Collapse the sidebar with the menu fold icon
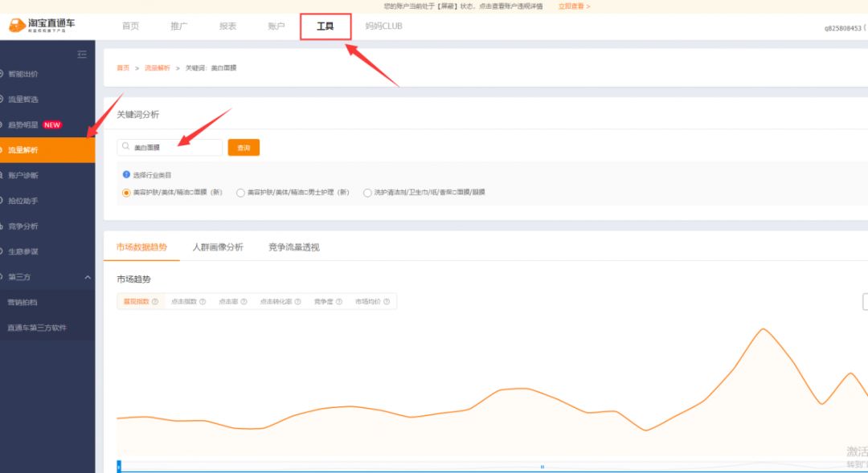The height and width of the screenshot is (473, 868). (81, 55)
